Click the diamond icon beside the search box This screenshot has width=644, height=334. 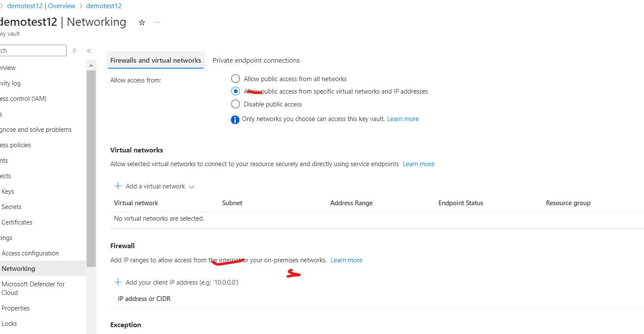74,50
